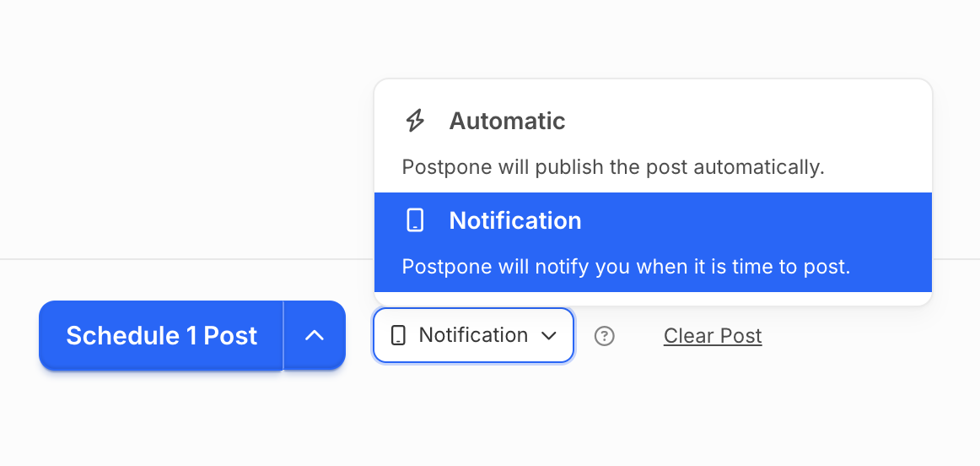Click the bold "Notification" heading in the menu
The height and width of the screenshot is (466, 980).
[515, 220]
